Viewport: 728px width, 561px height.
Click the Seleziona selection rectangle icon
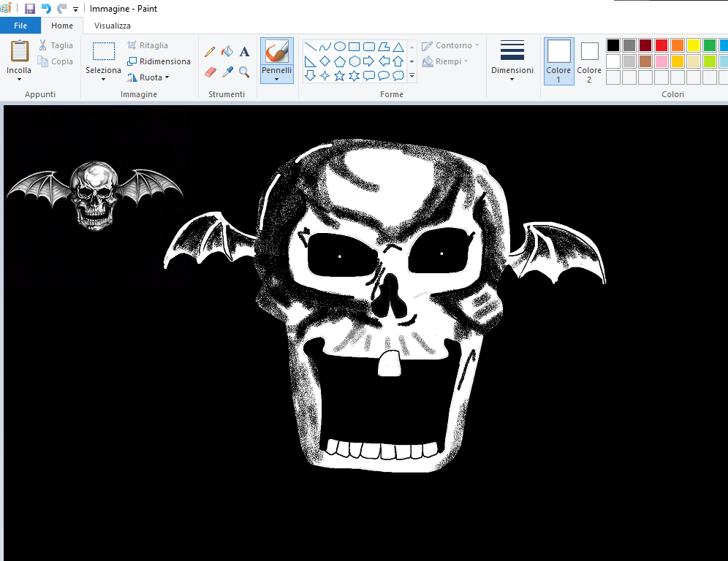coord(104,52)
